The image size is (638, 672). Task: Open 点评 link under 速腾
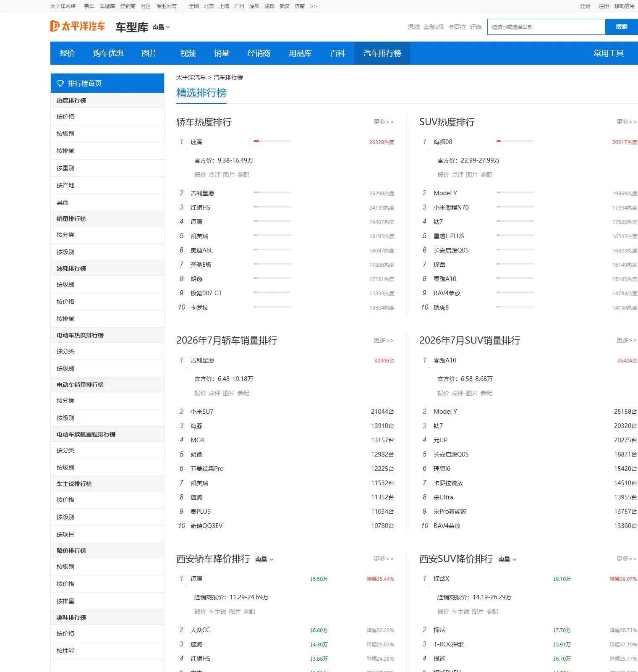(214, 175)
